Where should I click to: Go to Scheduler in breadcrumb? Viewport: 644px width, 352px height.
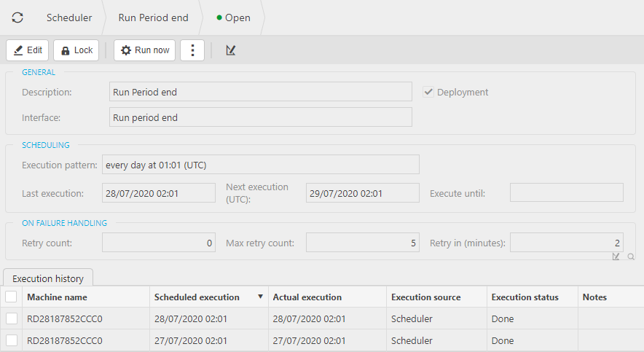(x=69, y=17)
